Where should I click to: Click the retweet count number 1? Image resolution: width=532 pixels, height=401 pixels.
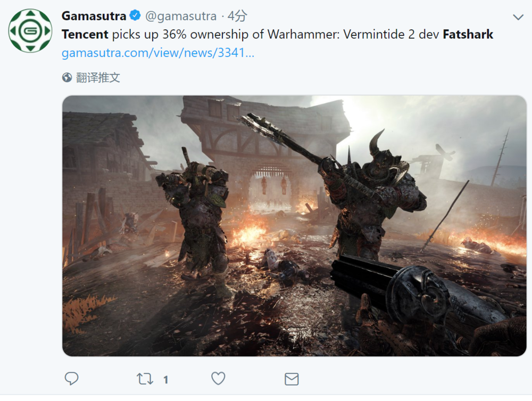(x=165, y=380)
